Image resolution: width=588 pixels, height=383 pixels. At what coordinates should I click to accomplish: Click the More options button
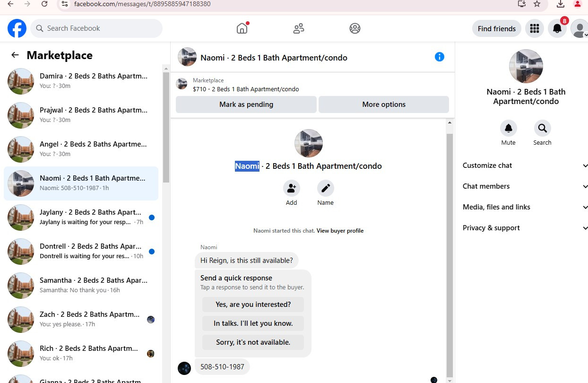point(384,104)
